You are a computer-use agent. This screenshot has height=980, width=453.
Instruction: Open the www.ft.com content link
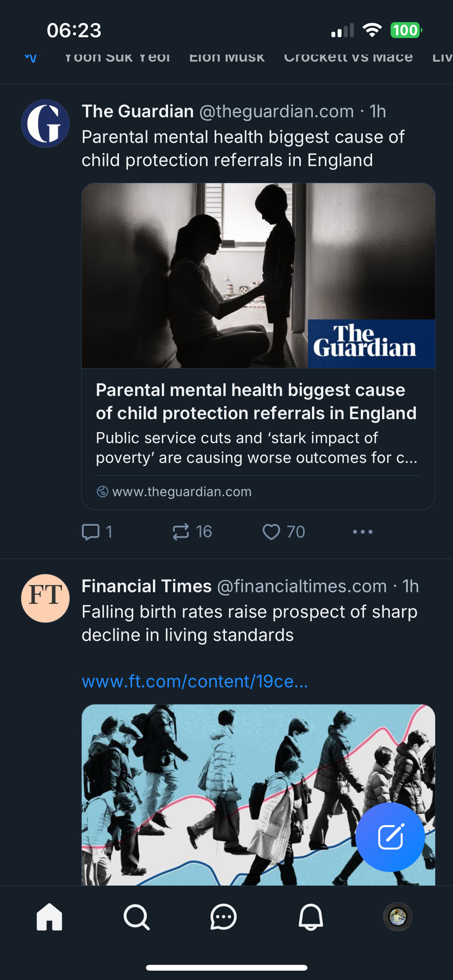click(x=195, y=681)
